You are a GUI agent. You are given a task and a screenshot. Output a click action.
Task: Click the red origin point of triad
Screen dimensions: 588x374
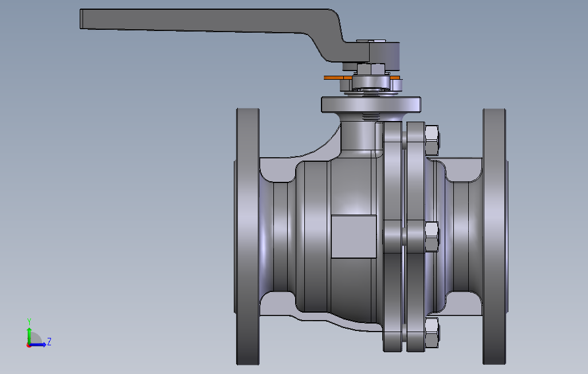pyautogui.click(x=29, y=345)
